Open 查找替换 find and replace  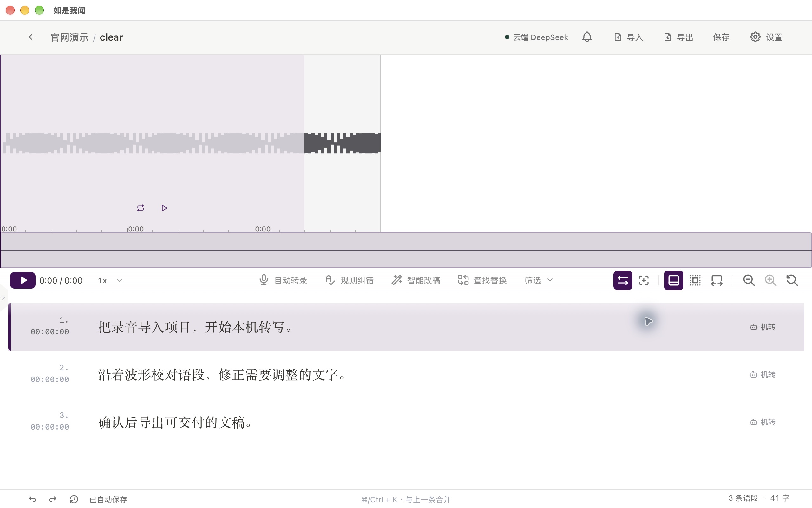pyautogui.click(x=482, y=280)
